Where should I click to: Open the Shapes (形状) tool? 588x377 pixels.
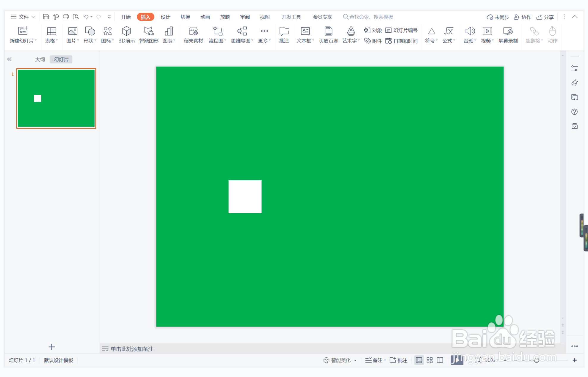pos(90,31)
